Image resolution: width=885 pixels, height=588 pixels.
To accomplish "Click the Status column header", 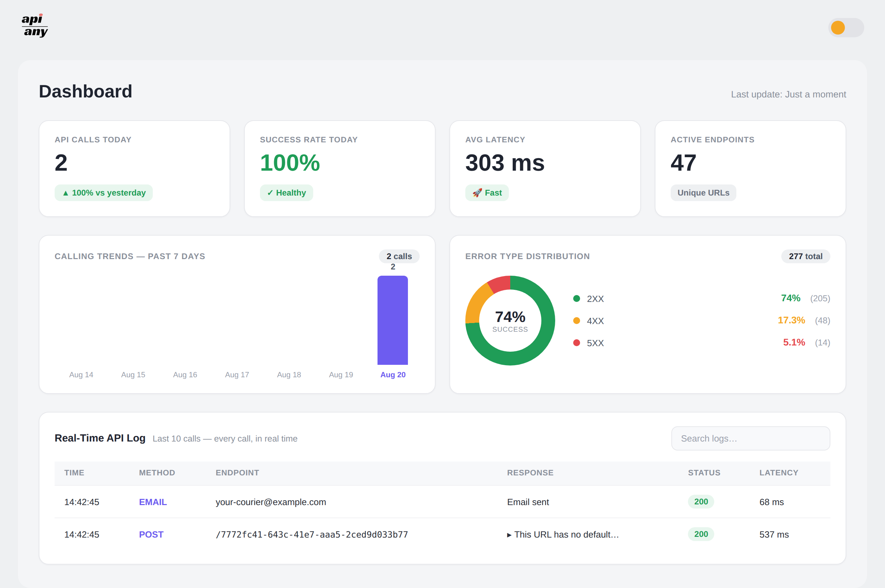I will [x=704, y=473].
